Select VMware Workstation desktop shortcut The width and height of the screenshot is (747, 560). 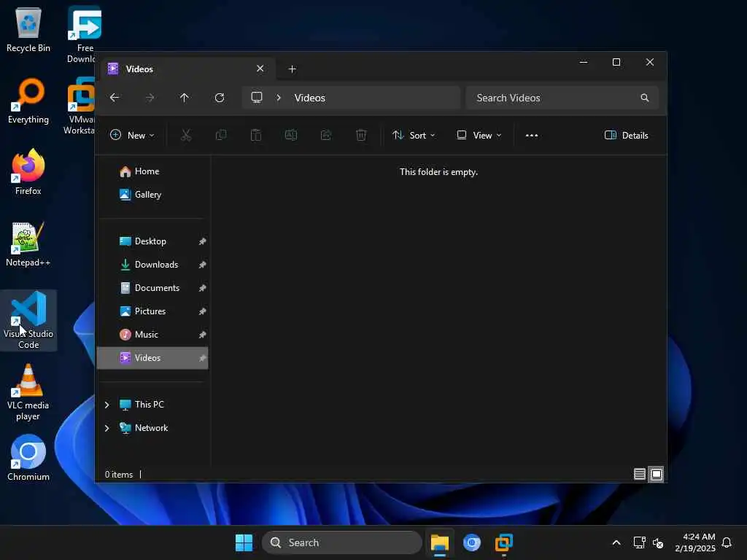[x=80, y=106]
